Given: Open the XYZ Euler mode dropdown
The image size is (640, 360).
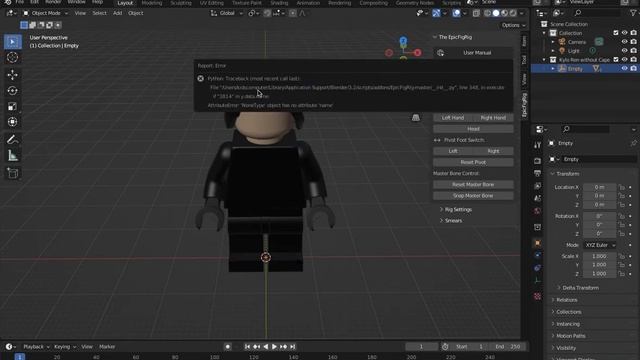Looking at the screenshot, I should point(600,245).
